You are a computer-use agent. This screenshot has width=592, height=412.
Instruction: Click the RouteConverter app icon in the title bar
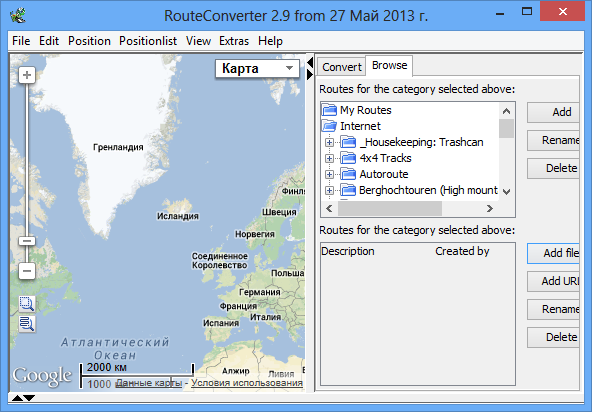[x=18, y=15]
